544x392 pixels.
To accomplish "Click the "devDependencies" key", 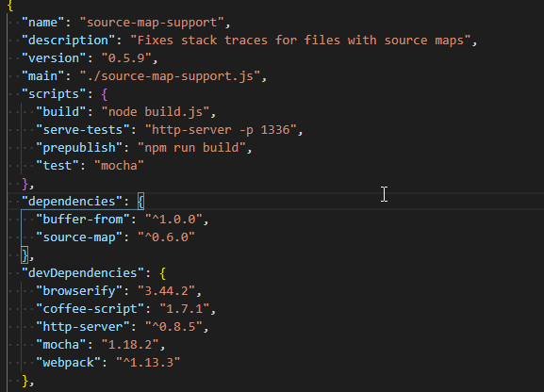I will (83, 273).
